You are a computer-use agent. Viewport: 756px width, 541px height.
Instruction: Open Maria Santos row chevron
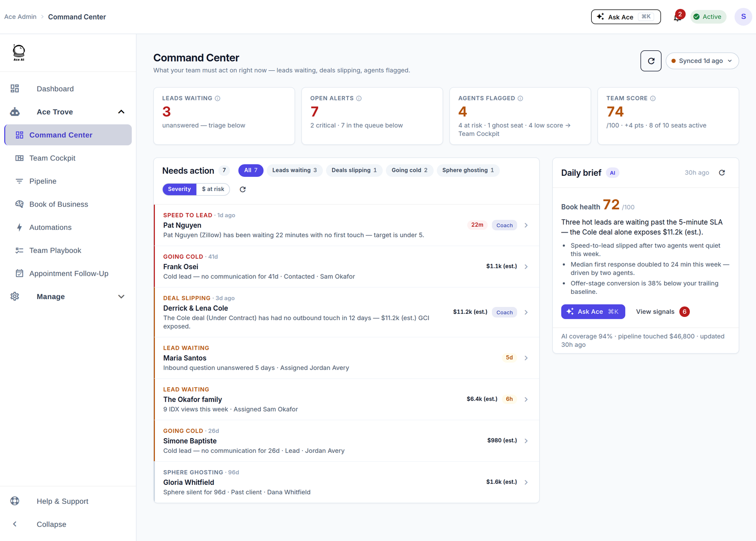tap(526, 358)
